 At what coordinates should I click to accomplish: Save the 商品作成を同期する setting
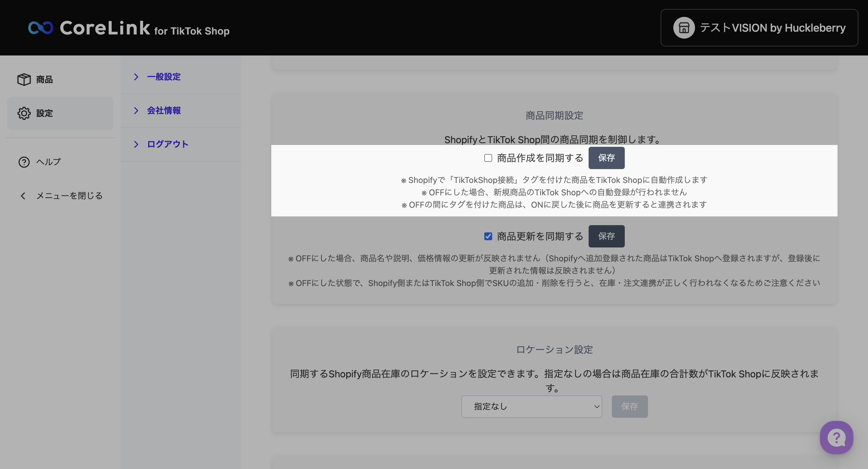click(x=606, y=158)
